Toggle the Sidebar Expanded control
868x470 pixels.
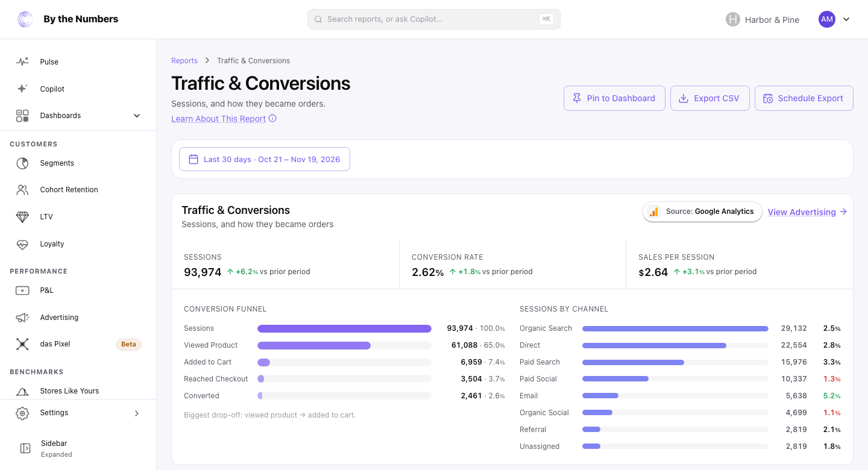(78, 448)
